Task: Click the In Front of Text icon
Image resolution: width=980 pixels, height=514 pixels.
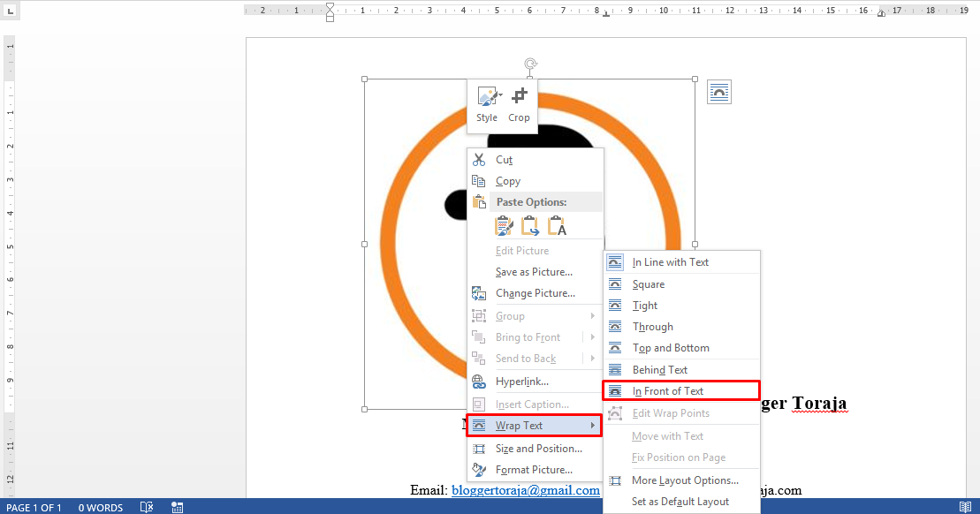Action: (x=615, y=391)
